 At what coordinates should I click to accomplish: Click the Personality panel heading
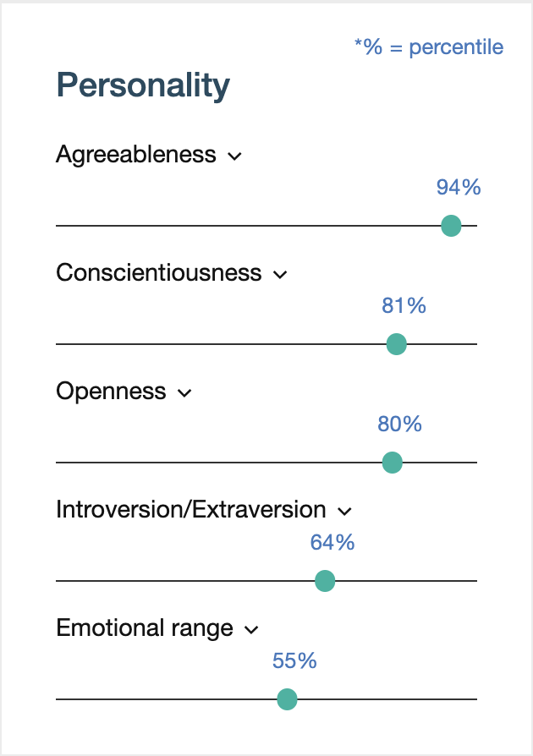(x=142, y=85)
